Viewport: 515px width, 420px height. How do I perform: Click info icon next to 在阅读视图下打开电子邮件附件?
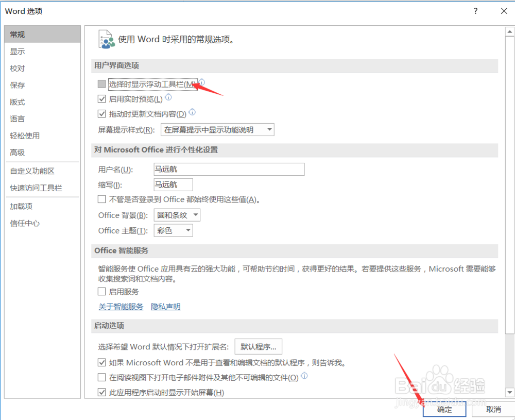[304, 376]
